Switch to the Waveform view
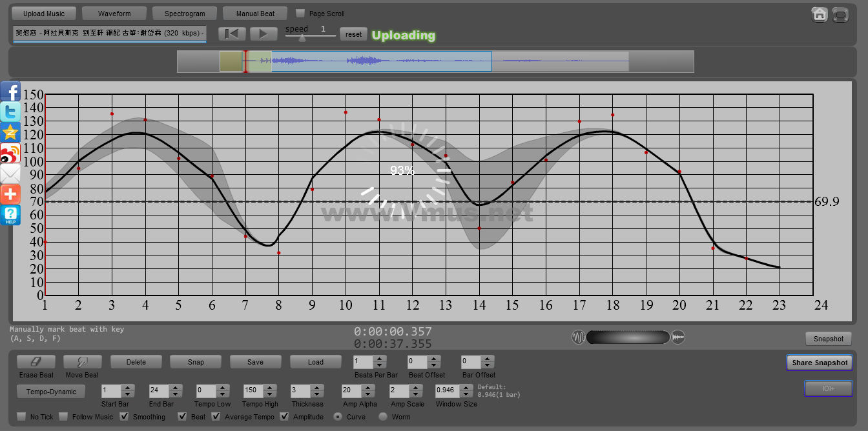Image resolution: width=868 pixels, height=431 pixels. coord(114,14)
